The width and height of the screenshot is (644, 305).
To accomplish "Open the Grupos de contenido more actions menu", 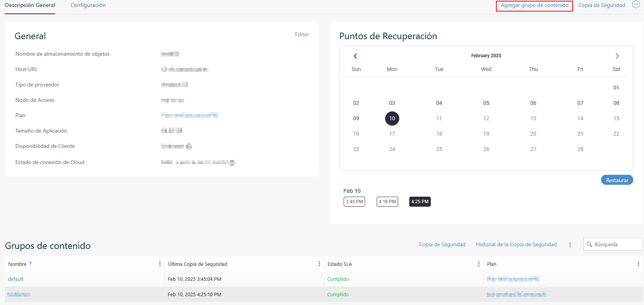I will 570,245.
